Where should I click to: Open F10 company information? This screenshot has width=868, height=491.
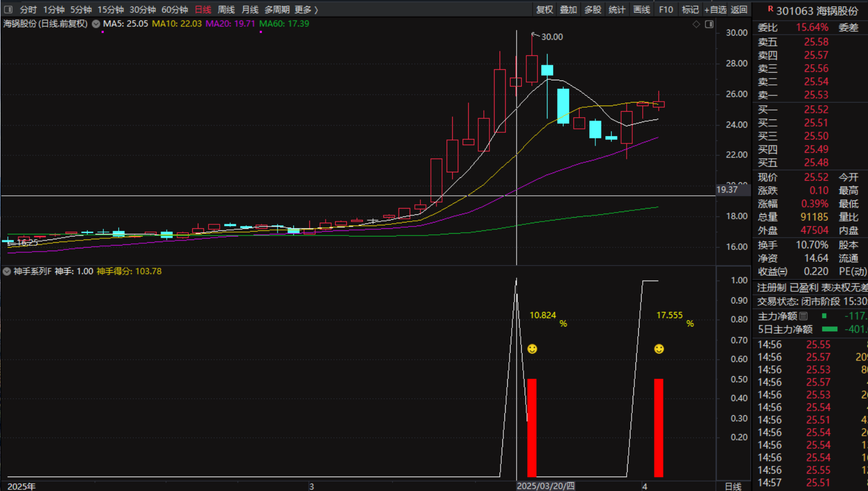666,9
